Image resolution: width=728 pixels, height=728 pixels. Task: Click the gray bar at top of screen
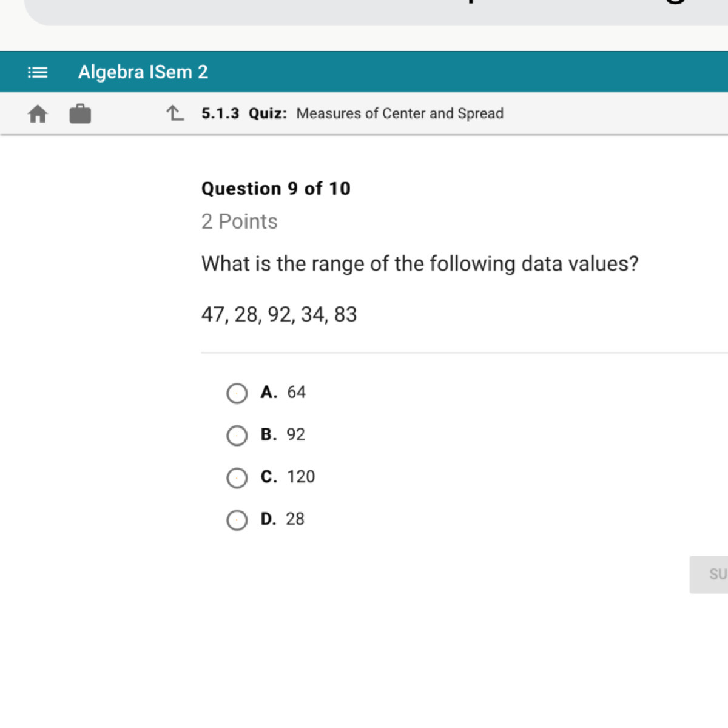(376, 12)
